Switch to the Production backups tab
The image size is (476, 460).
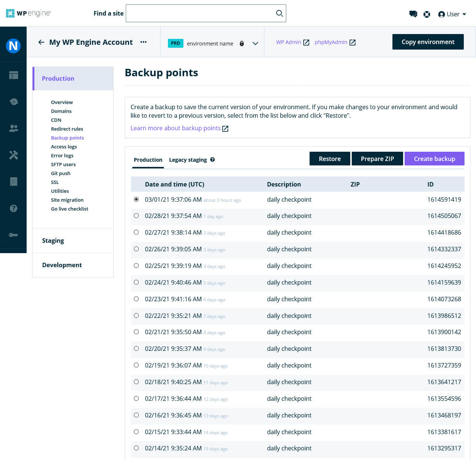coord(148,160)
